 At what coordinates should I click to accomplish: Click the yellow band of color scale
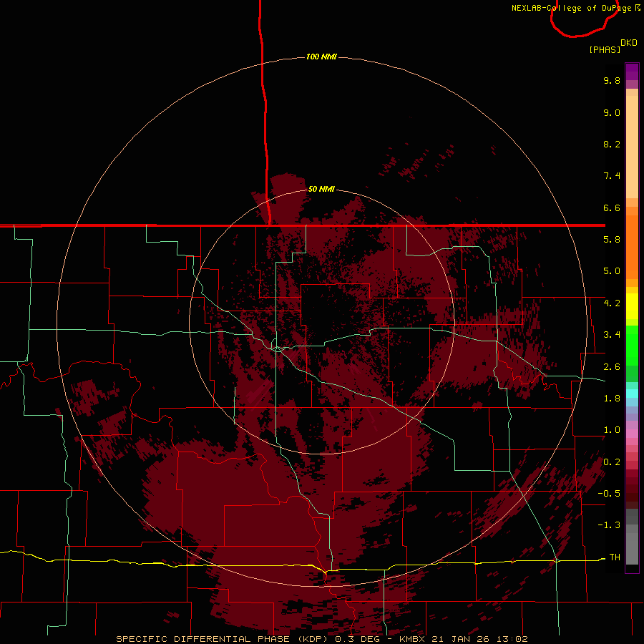(x=632, y=306)
